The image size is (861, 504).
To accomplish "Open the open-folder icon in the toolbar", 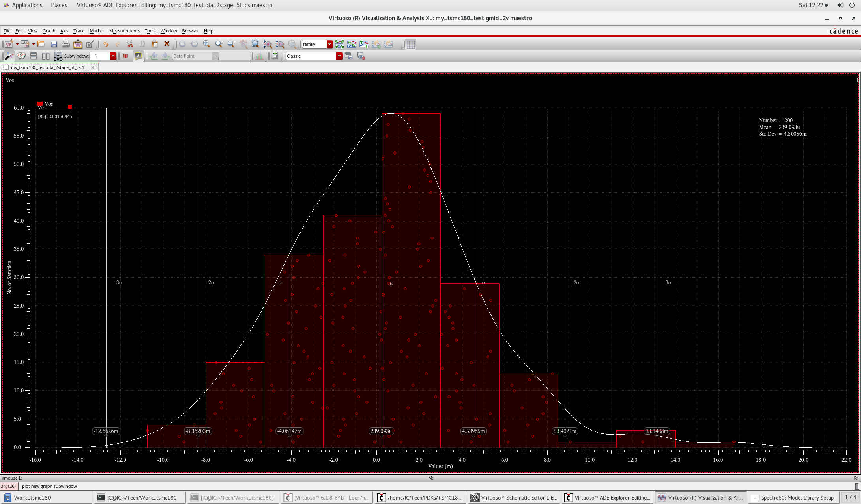I will tap(41, 44).
